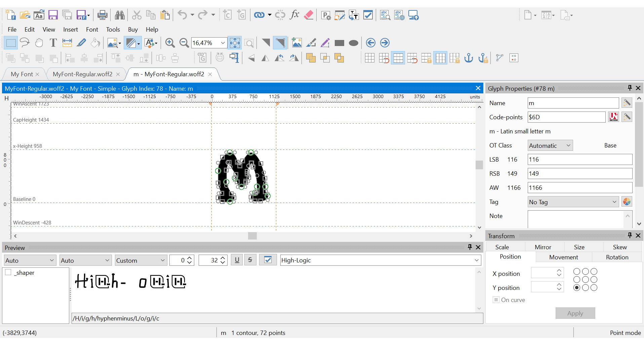Screen dimensions: 644x344
Task: Click the anchor icon in grid toolbar
Action: 469,58
